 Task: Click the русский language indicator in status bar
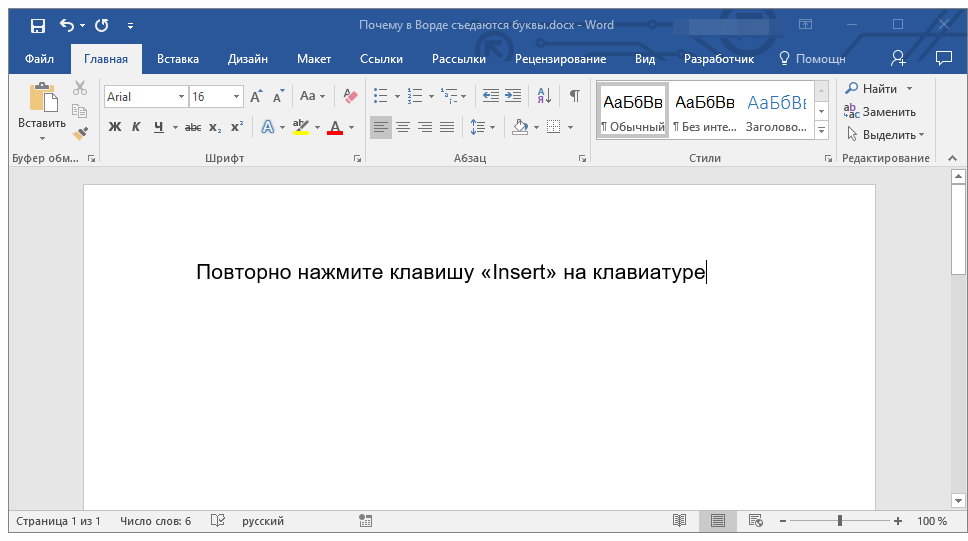[x=263, y=521]
